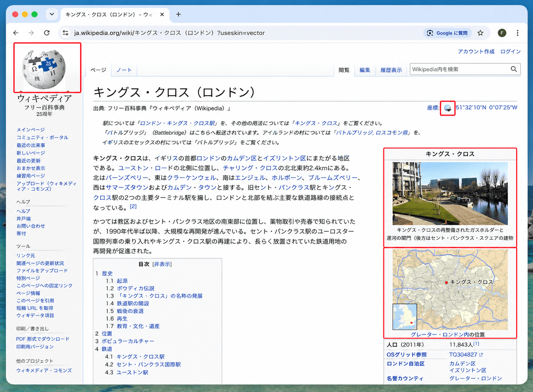
Task: Click the 寄付 donate link
Action: [21, 234]
